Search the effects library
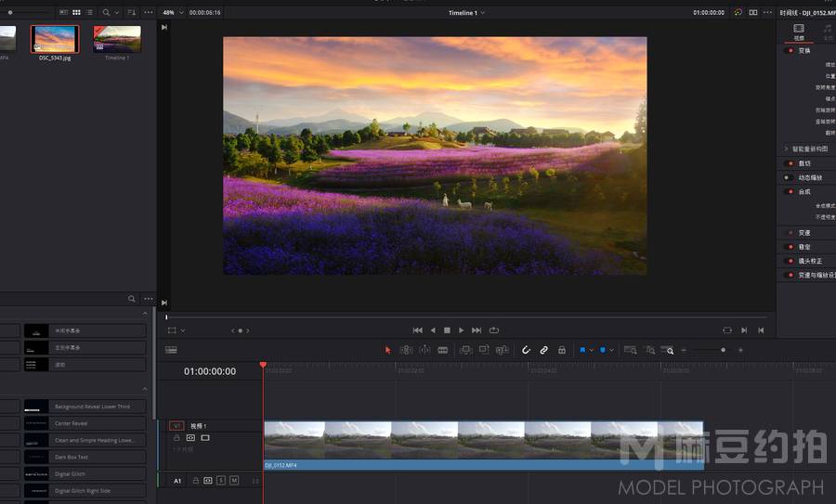Image resolution: width=836 pixels, height=504 pixels. click(x=132, y=299)
